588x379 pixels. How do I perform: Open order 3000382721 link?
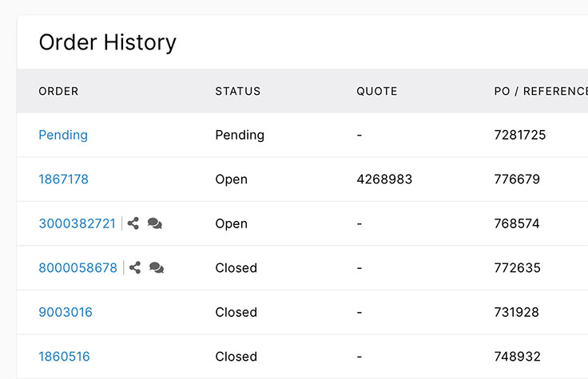tap(77, 224)
